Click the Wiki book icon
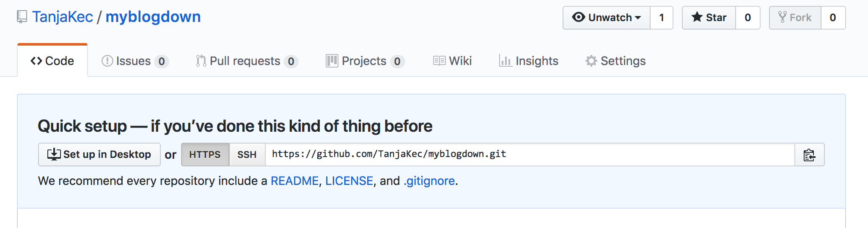 click(439, 61)
